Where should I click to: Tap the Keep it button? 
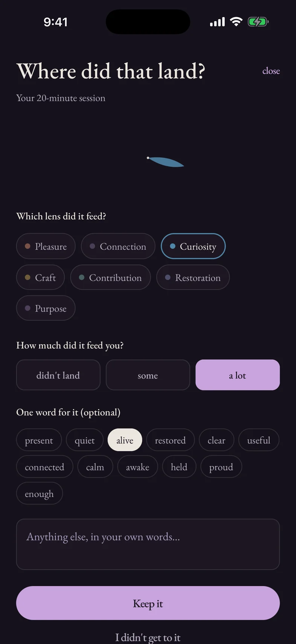point(148,603)
